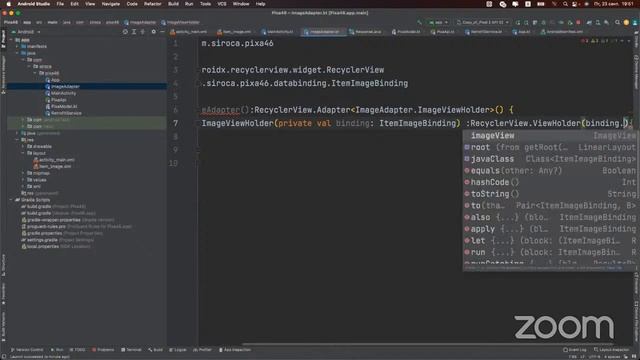Open the Android project view dropdown

click(27, 32)
